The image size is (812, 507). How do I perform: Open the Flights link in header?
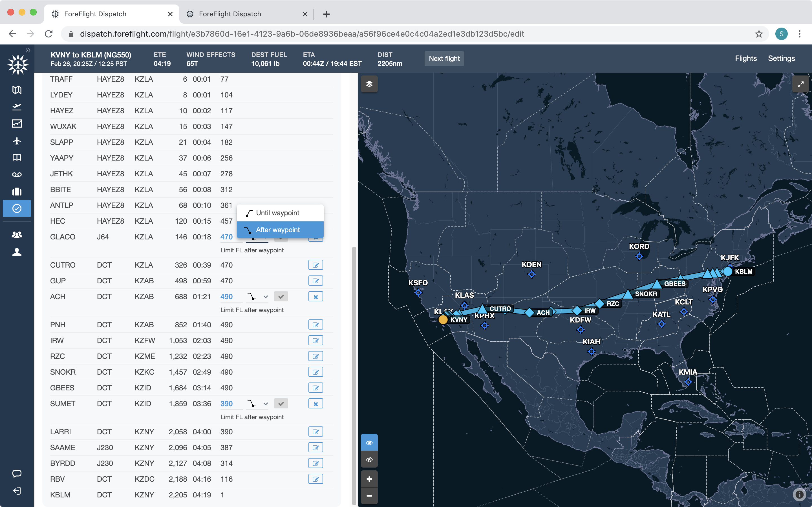coord(745,58)
